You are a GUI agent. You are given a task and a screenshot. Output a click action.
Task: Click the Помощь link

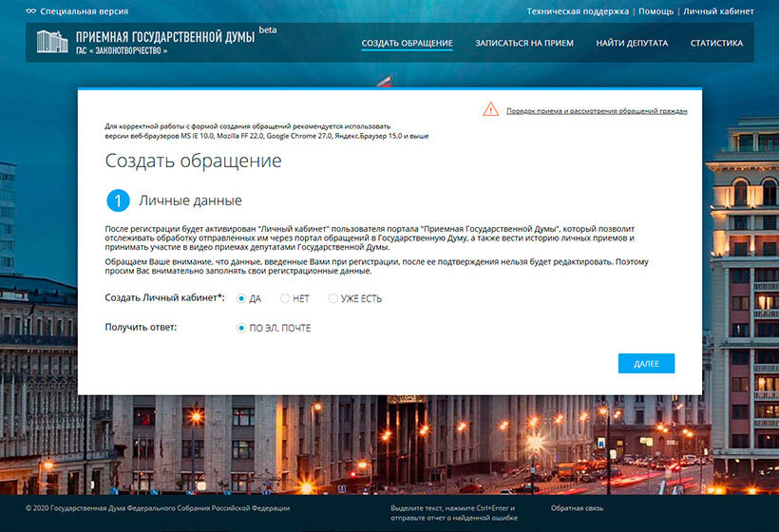click(655, 11)
